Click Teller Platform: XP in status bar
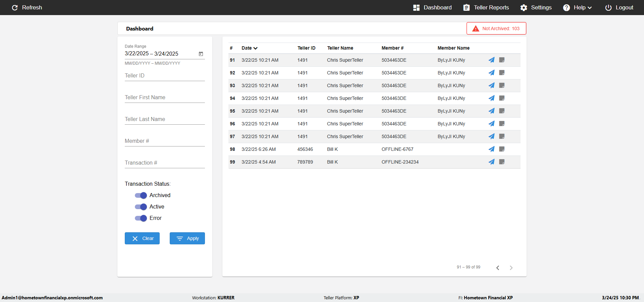This screenshot has height=302, width=644. pyautogui.click(x=341, y=298)
